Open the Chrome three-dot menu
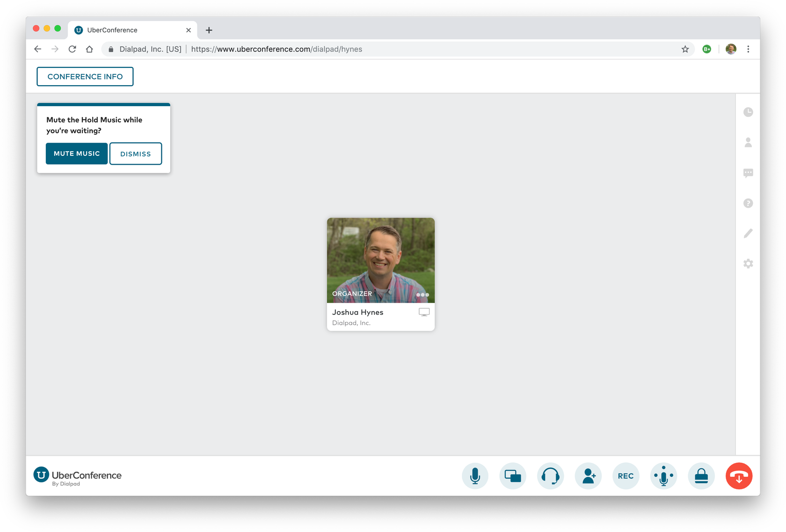 point(748,49)
